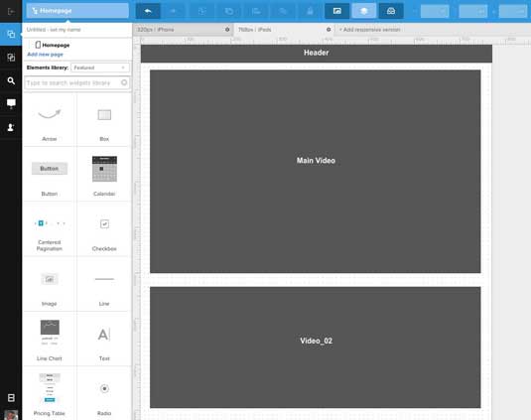The image size is (531, 420).
Task: Select the Header box on canvas
Action: (317, 53)
